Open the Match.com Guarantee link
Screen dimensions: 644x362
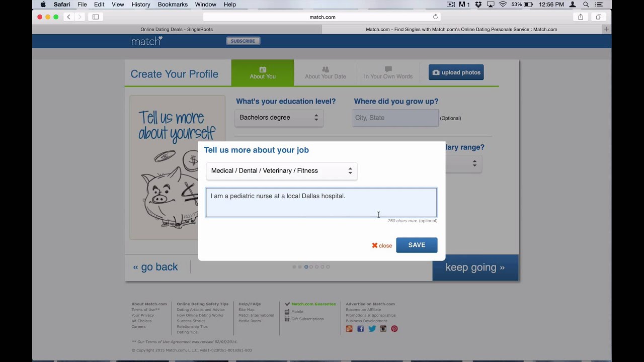(x=313, y=304)
